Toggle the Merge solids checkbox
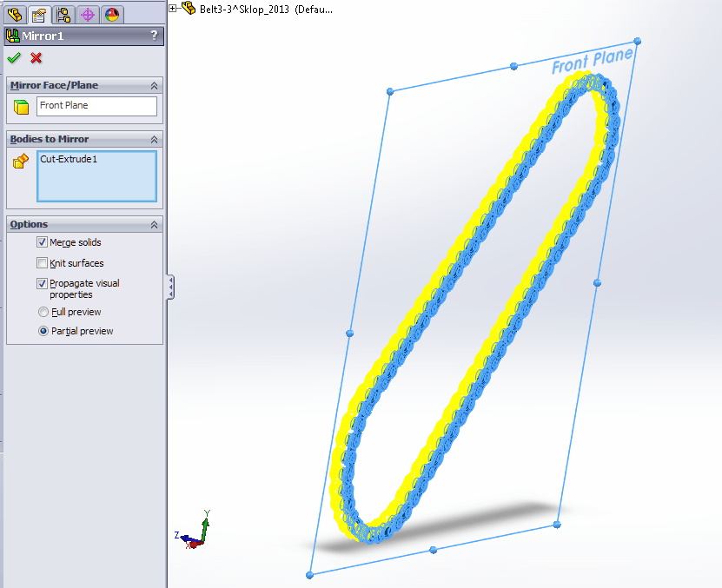The image size is (722, 588). click(42, 242)
